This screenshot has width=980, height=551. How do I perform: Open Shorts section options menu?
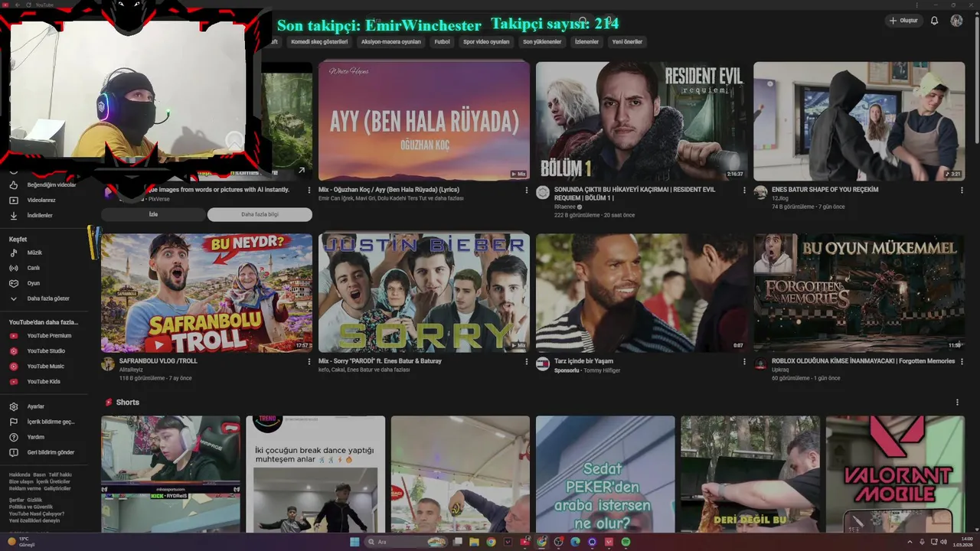(957, 402)
